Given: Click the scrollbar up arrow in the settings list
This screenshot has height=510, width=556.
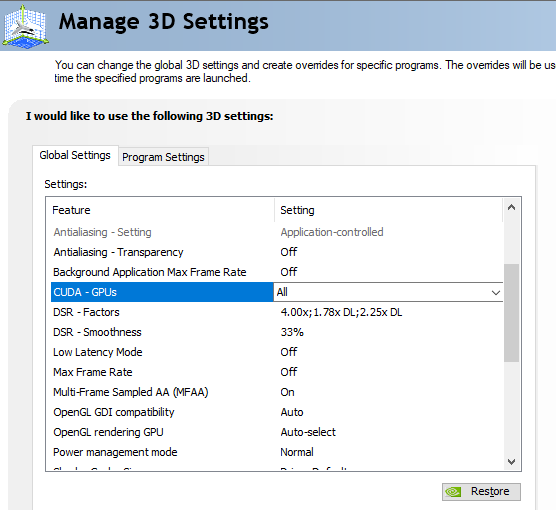Looking at the screenshot, I should pos(511,208).
